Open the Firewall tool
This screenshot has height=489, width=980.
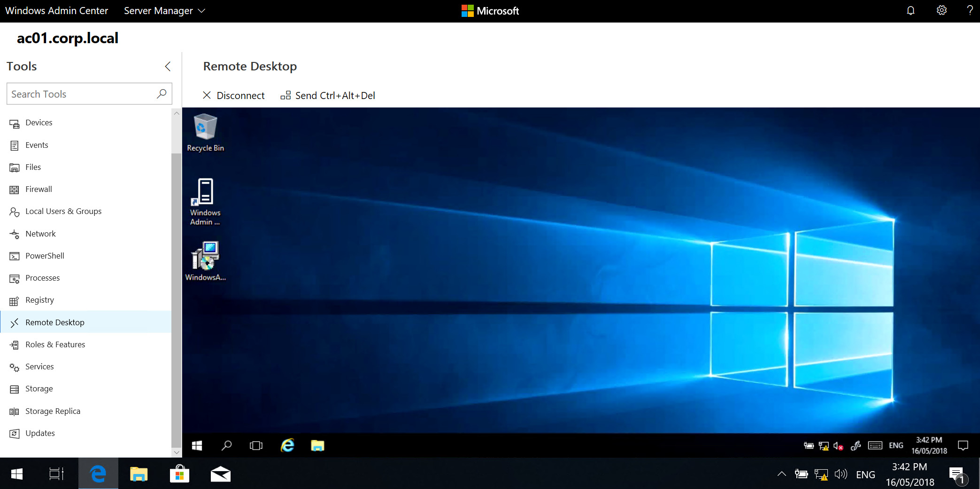tap(39, 189)
